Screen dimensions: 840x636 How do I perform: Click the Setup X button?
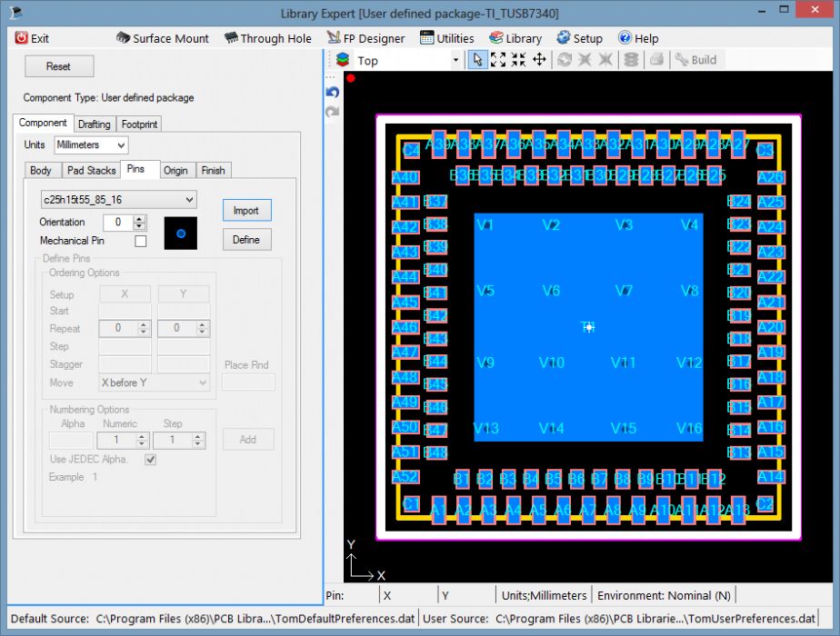[125, 293]
